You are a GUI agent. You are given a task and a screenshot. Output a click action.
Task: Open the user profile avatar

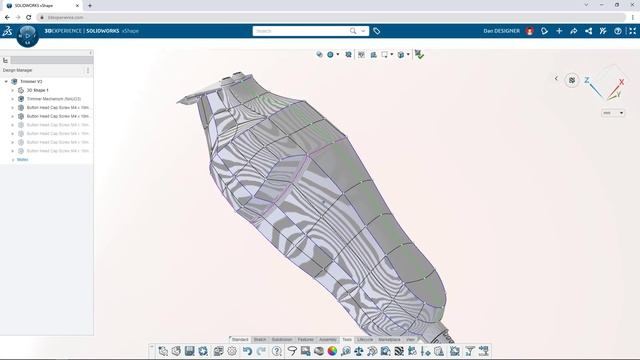[530, 31]
